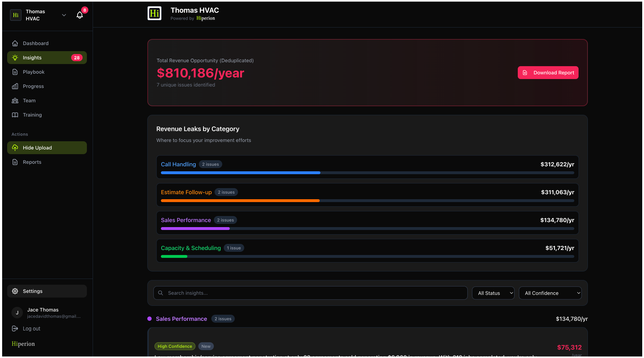The image size is (644, 358).
Task: Click the Dashboard home icon
Action: 15,43
